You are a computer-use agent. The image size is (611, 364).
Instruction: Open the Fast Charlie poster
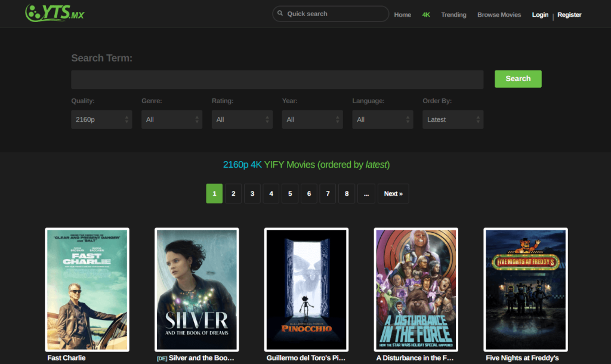pos(87,289)
